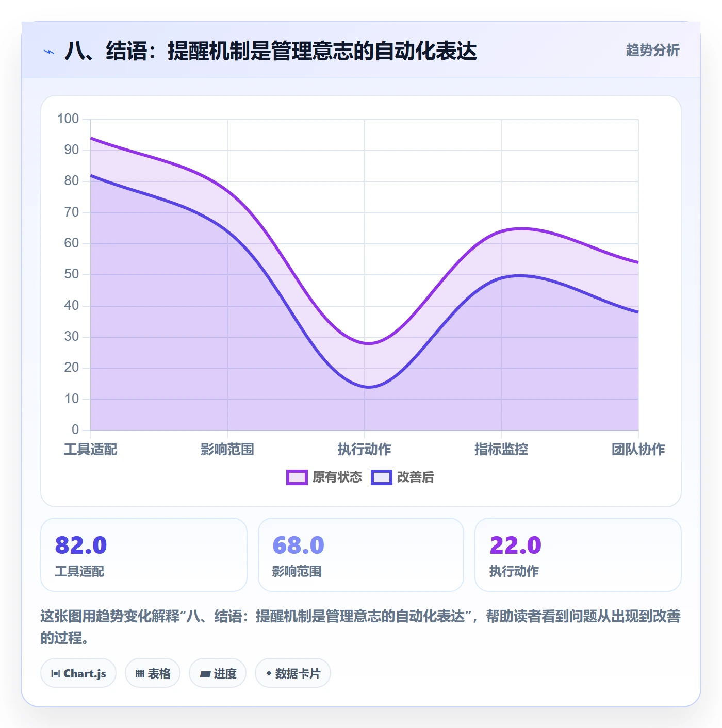Click the 趋势分析 label in the header
The image size is (722, 728).
pos(652,50)
